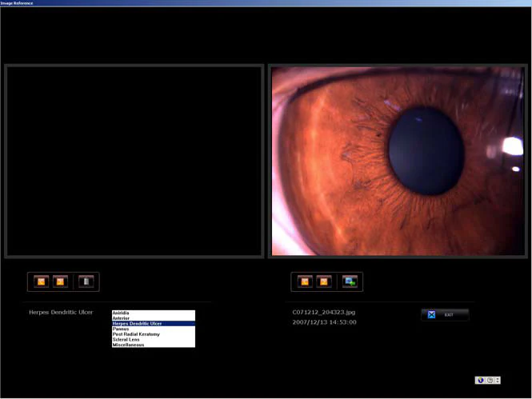Viewport: 532px width, 399px height.
Task: Click the image transfer icon with green arrow
Action: click(350, 281)
